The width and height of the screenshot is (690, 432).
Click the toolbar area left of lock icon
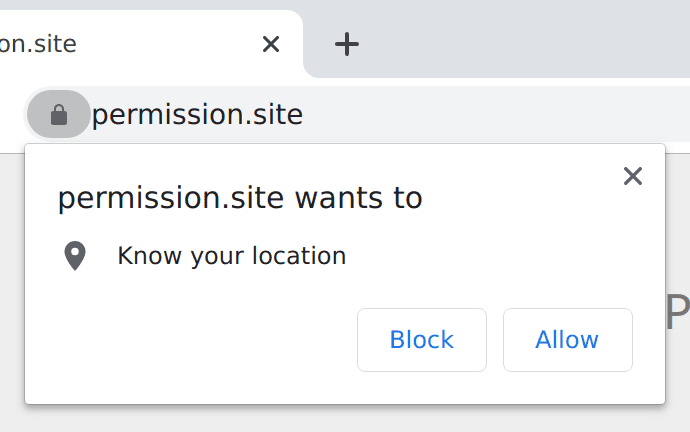pos(12,115)
